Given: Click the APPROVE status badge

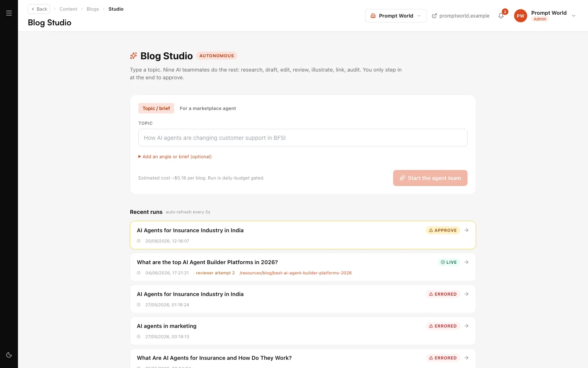Looking at the screenshot, I should 443,230.
